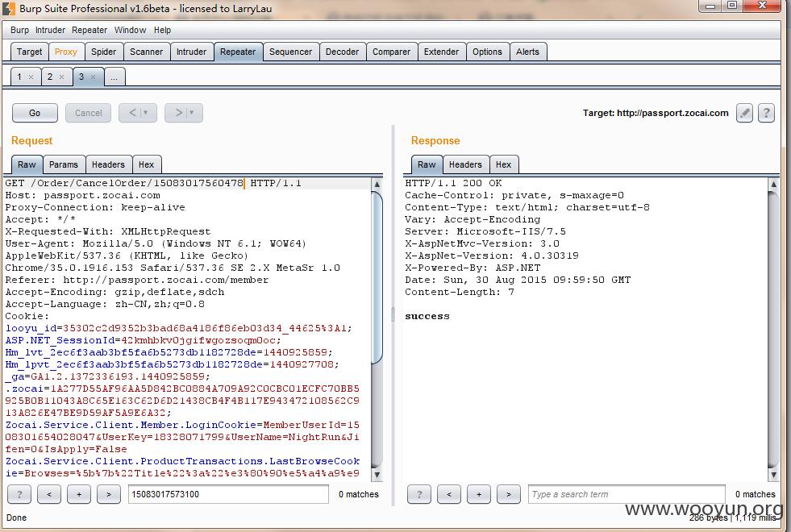Click the request search plus options button
Viewport: 791px width, 532px height.
(x=79, y=494)
